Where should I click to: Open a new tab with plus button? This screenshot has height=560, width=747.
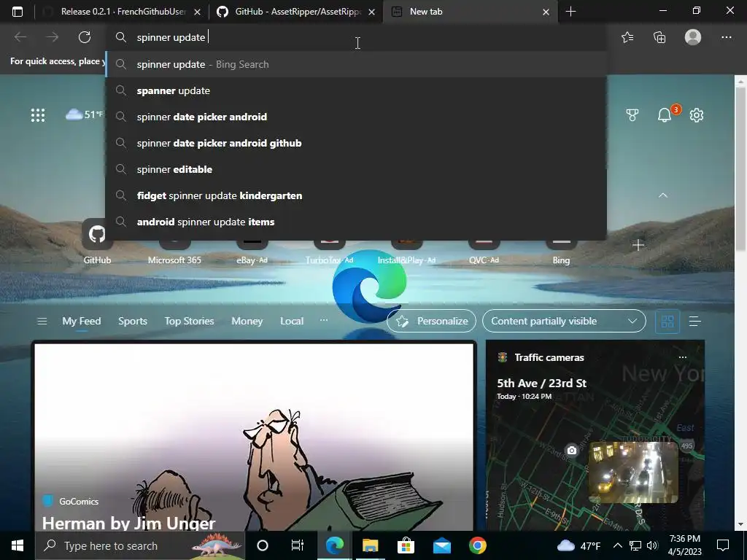[x=570, y=12]
